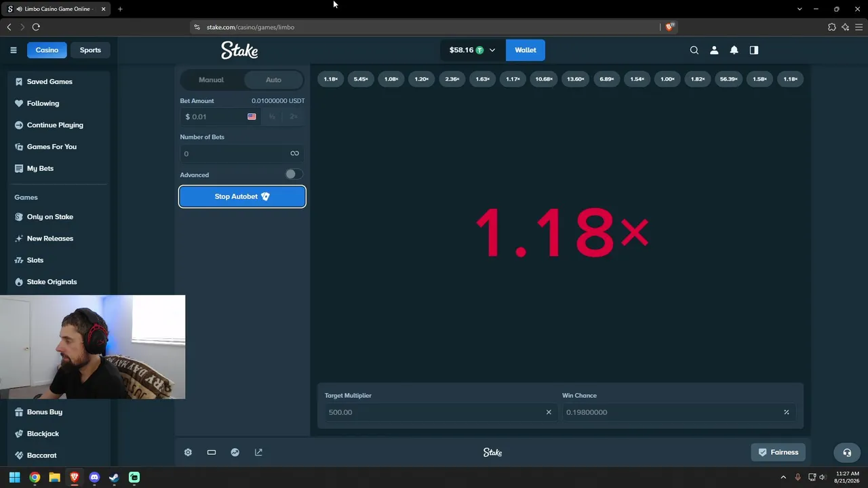
Task: Open live support headset button
Action: [847, 452]
